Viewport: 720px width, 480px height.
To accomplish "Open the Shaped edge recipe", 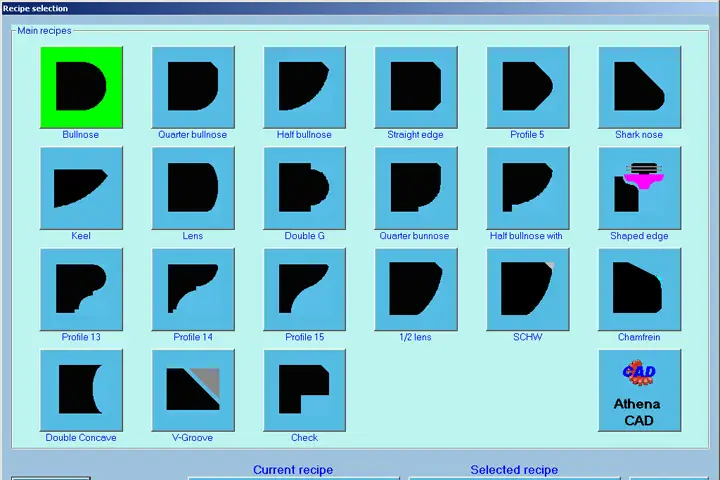I will (640, 188).
